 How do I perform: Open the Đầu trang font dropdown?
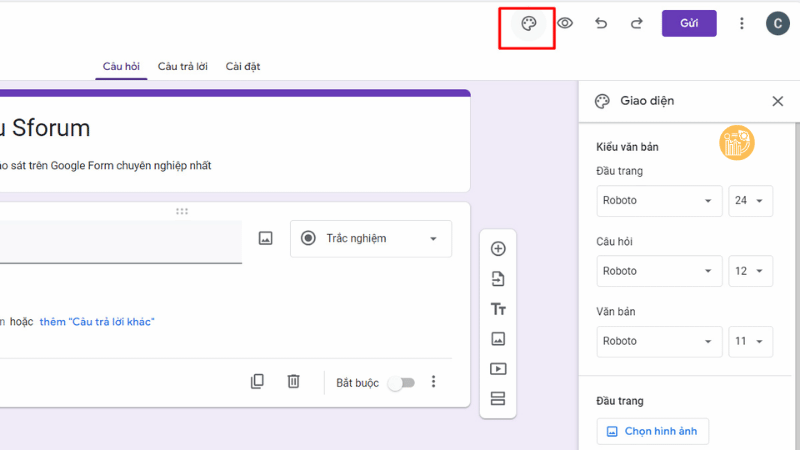[659, 200]
